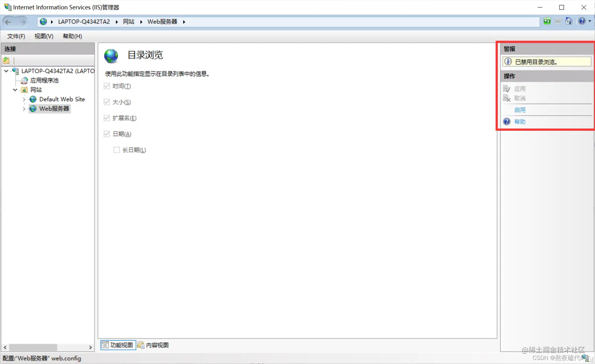Viewport: 595px width, 364px height.
Task: Click the globe icon in the address bar
Action: 43,22
